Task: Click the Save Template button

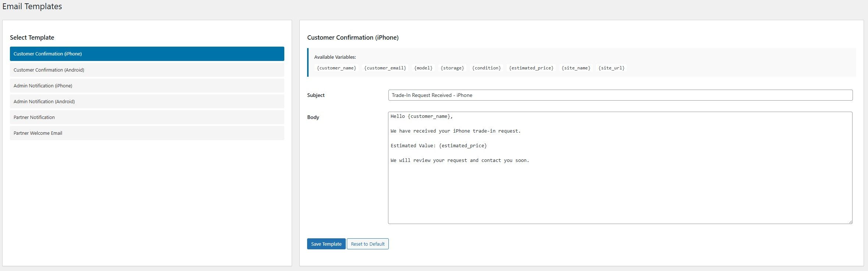Action: pos(326,244)
